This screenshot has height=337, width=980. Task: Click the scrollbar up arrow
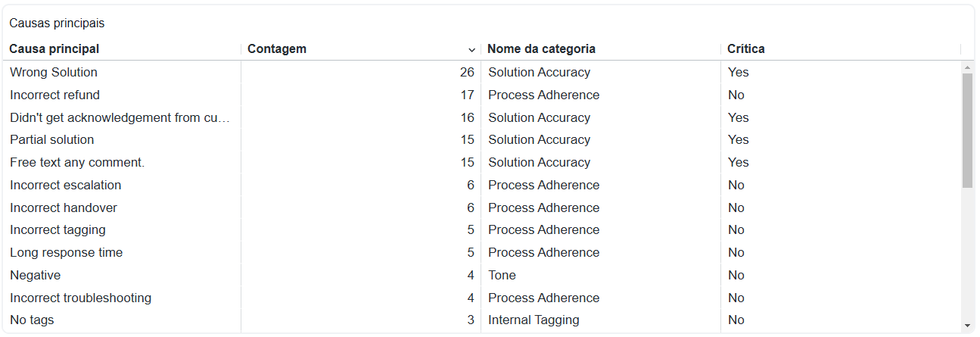967,67
